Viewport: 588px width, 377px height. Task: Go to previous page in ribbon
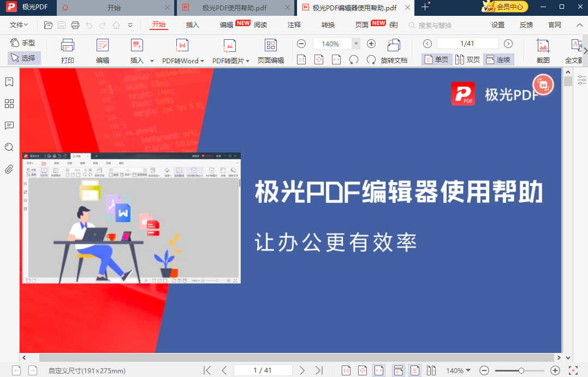(427, 44)
